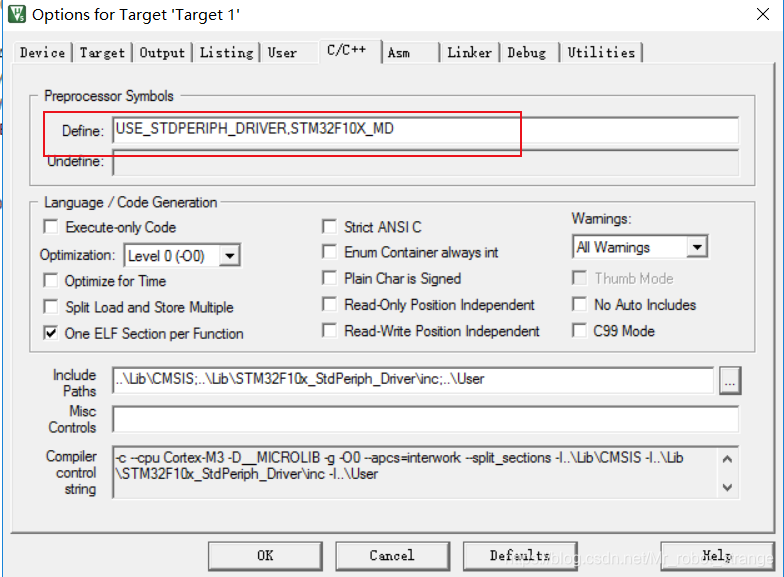The width and height of the screenshot is (784, 577).
Task: Click the Define preprocessor symbols field
Action: [425, 130]
